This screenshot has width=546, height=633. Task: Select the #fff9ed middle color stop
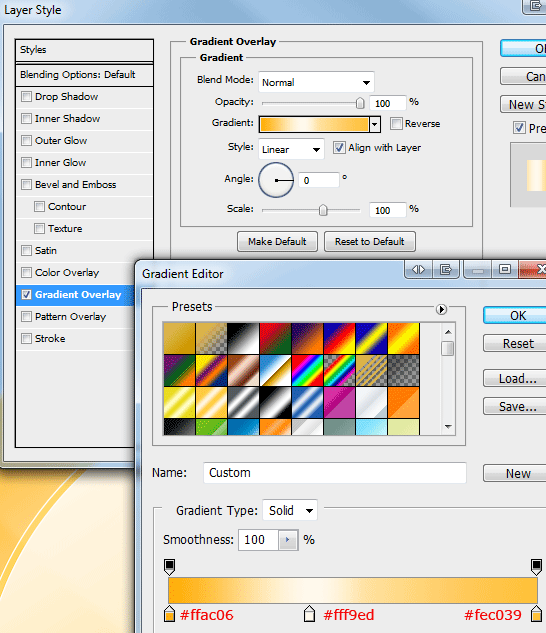pyautogui.click(x=309, y=614)
